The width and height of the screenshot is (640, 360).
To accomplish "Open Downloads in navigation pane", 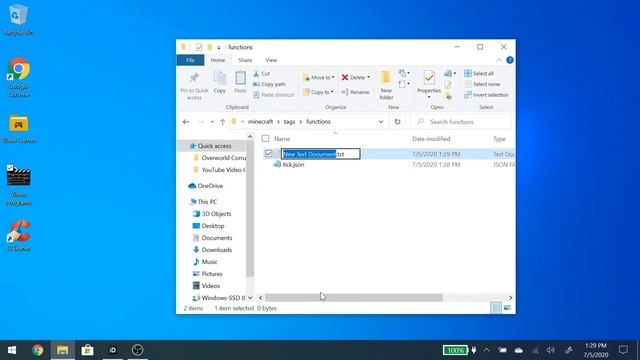I will click(216, 250).
